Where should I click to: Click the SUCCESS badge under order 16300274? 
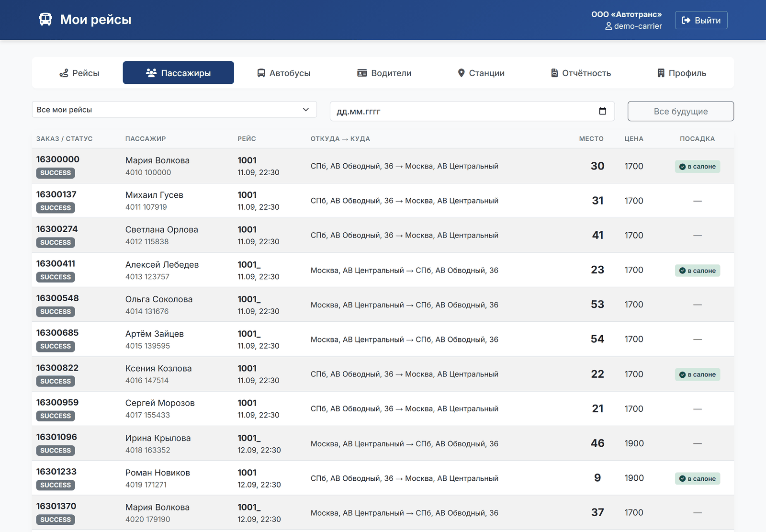click(x=56, y=242)
